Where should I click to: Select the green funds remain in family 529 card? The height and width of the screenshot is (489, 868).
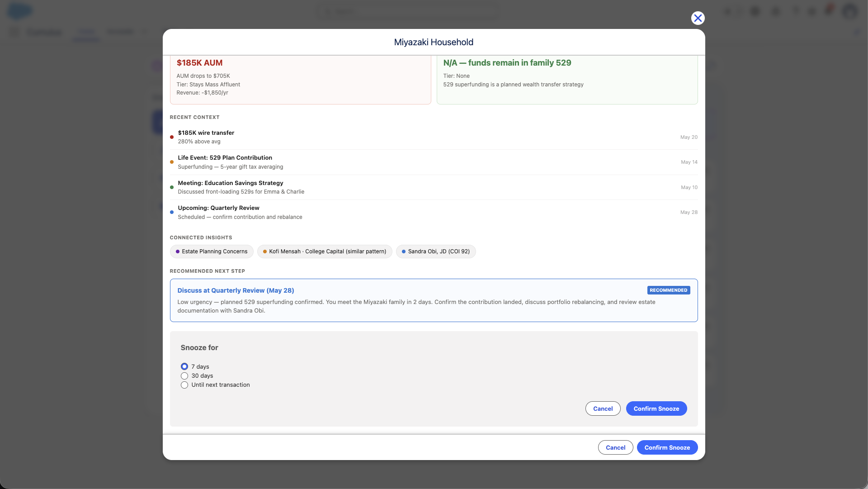[x=567, y=80]
